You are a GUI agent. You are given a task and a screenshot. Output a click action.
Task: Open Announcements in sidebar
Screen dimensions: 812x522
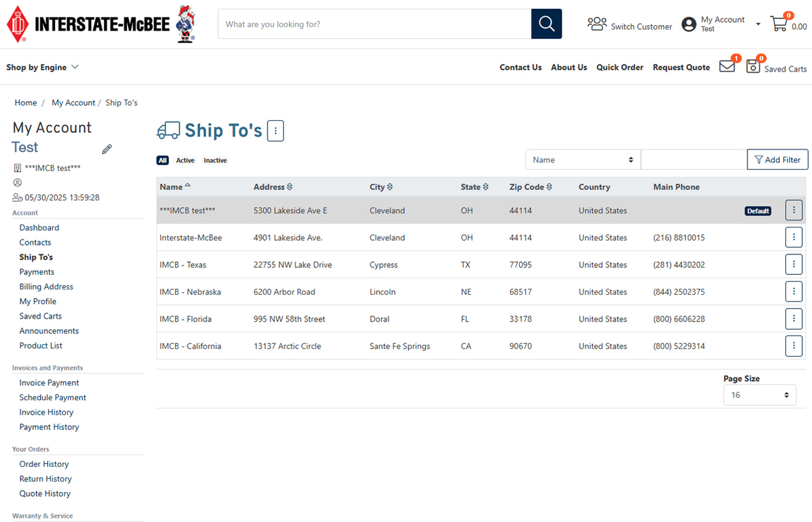[x=49, y=331]
